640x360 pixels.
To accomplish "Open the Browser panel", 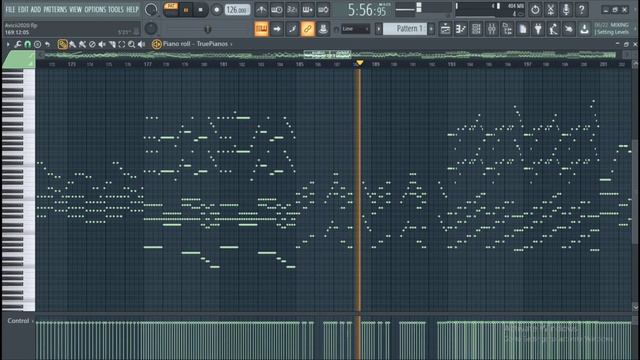I will pyautogui.click(x=507, y=29).
